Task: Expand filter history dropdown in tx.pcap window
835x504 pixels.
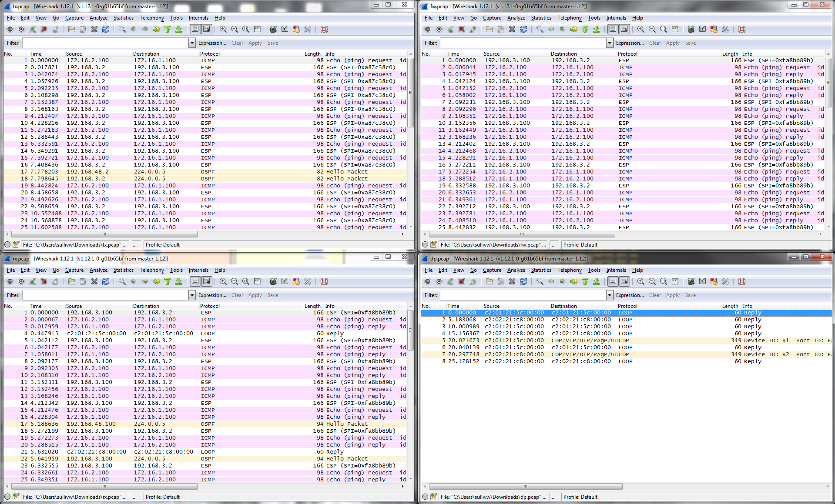Action: click(192, 43)
